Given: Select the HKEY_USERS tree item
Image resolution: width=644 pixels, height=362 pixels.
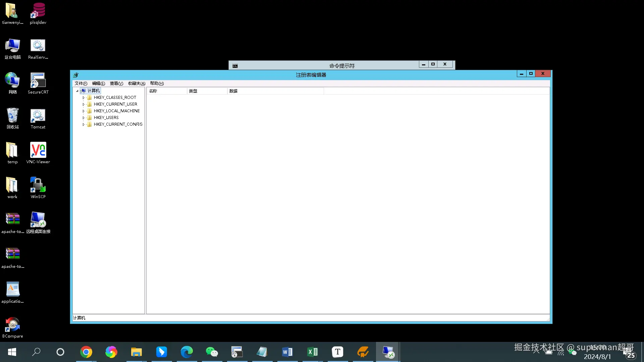Looking at the screenshot, I should (x=106, y=118).
